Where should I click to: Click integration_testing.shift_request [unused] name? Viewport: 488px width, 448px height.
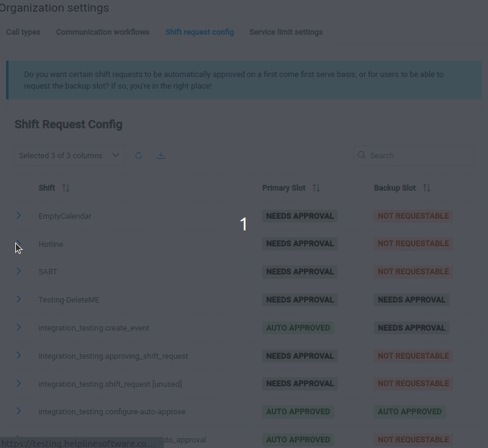(110, 384)
